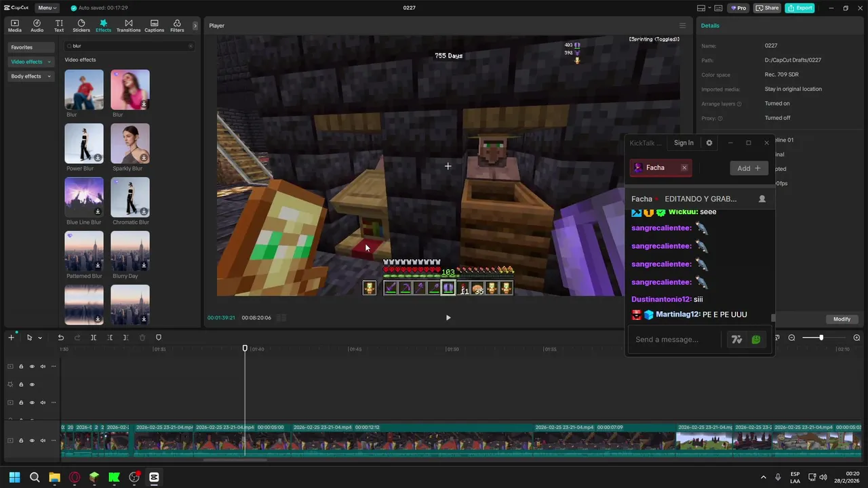The height and width of the screenshot is (488, 868).
Task: Open the 7TV emote picker in KickTalk
Action: (736, 340)
